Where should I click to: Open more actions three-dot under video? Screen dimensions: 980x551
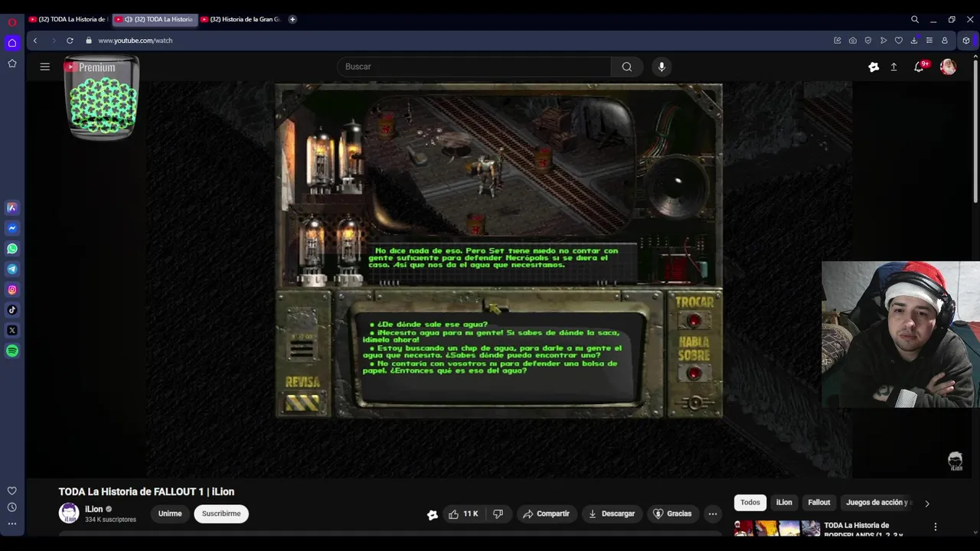click(713, 514)
